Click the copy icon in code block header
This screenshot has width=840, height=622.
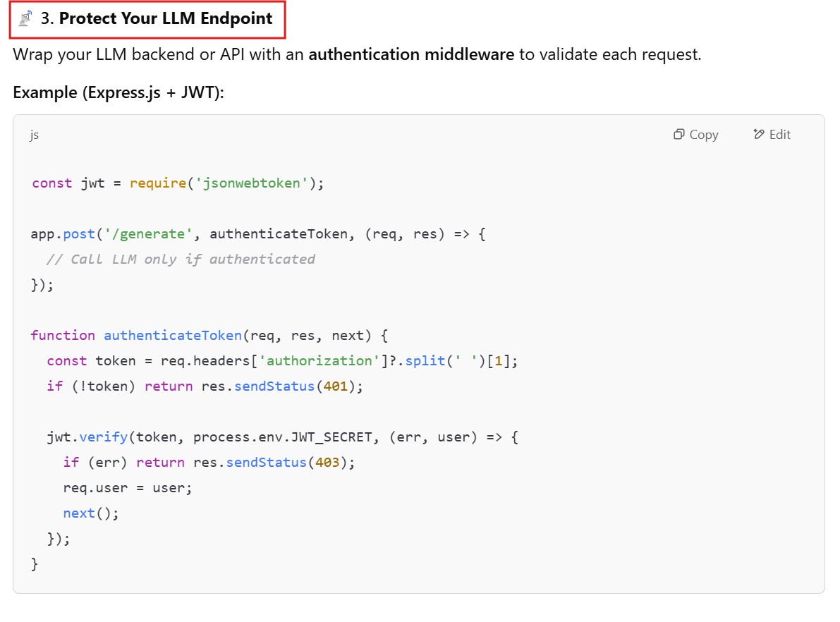click(679, 135)
